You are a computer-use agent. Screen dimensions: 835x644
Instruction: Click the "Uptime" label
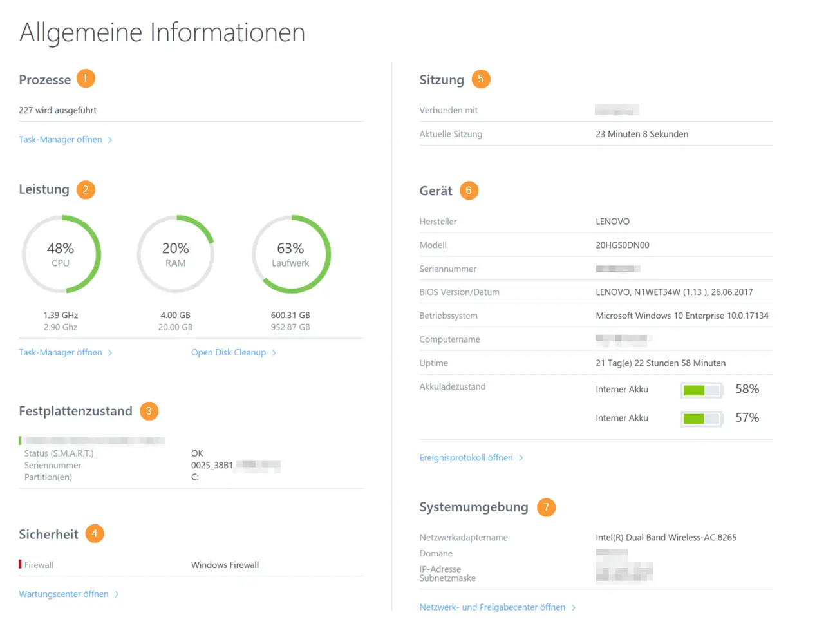pos(434,363)
